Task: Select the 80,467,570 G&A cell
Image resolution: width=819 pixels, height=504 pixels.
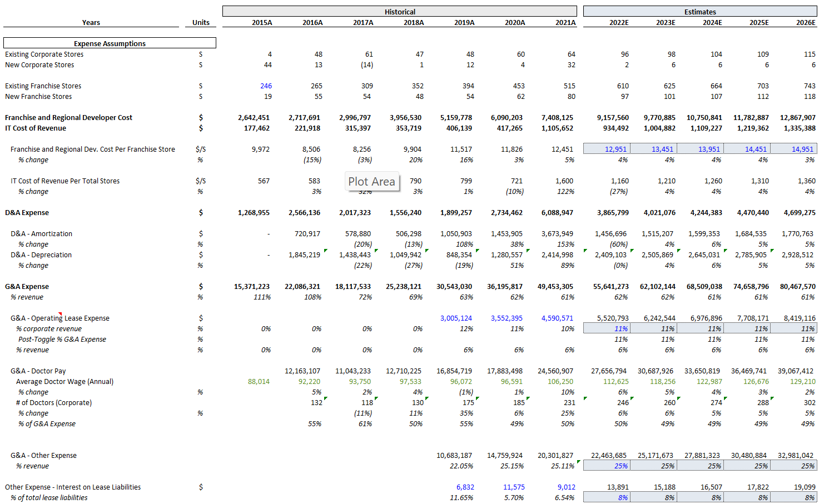Action: point(797,286)
